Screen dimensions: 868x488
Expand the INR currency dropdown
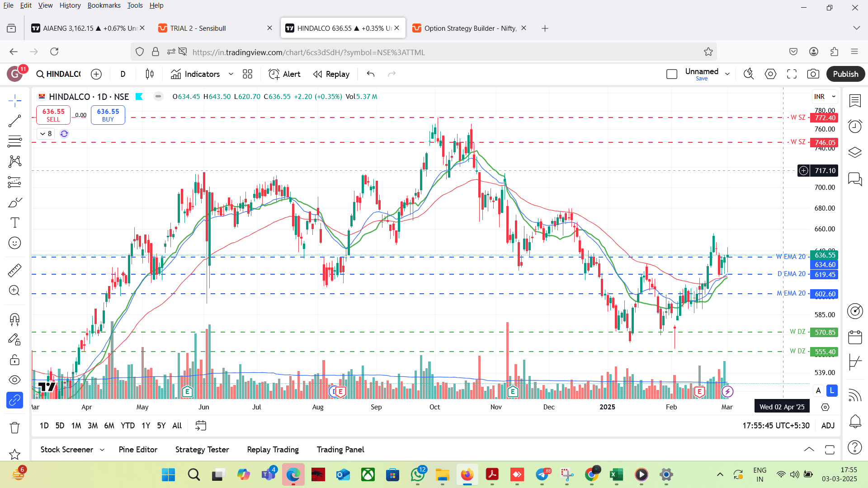pos(825,97)
